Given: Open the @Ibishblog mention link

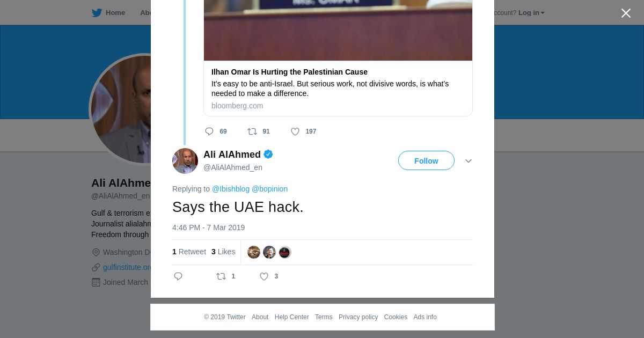Looking at the screenshot, I should (231, 189).
